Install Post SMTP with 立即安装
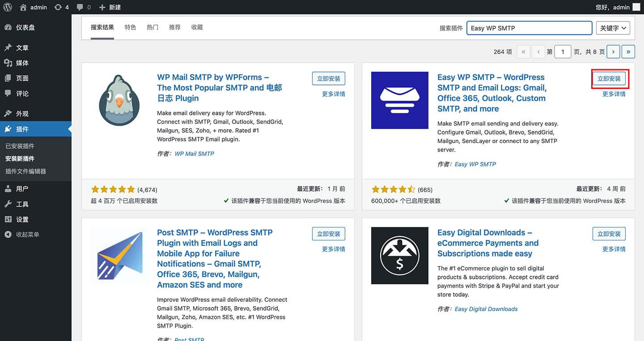Screen dimensions: 644x341 coord(329,234)
